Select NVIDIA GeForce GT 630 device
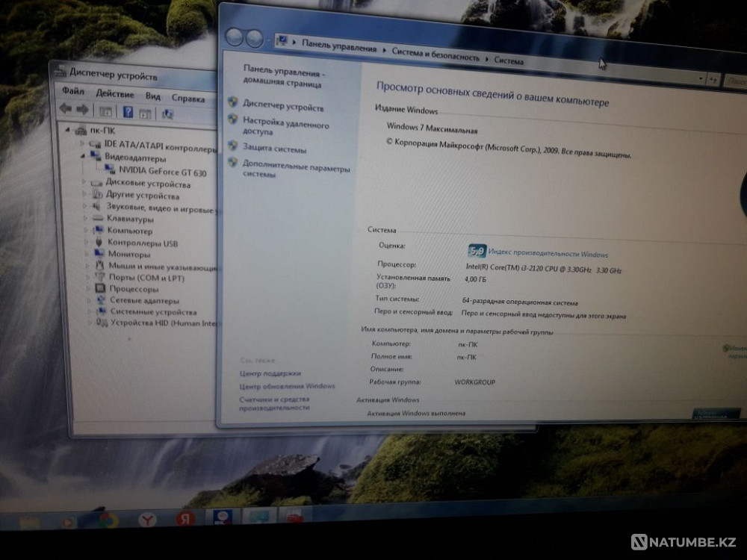Image resolution: width=747 pixels, height=560 pixels. (x=162, y=172)
